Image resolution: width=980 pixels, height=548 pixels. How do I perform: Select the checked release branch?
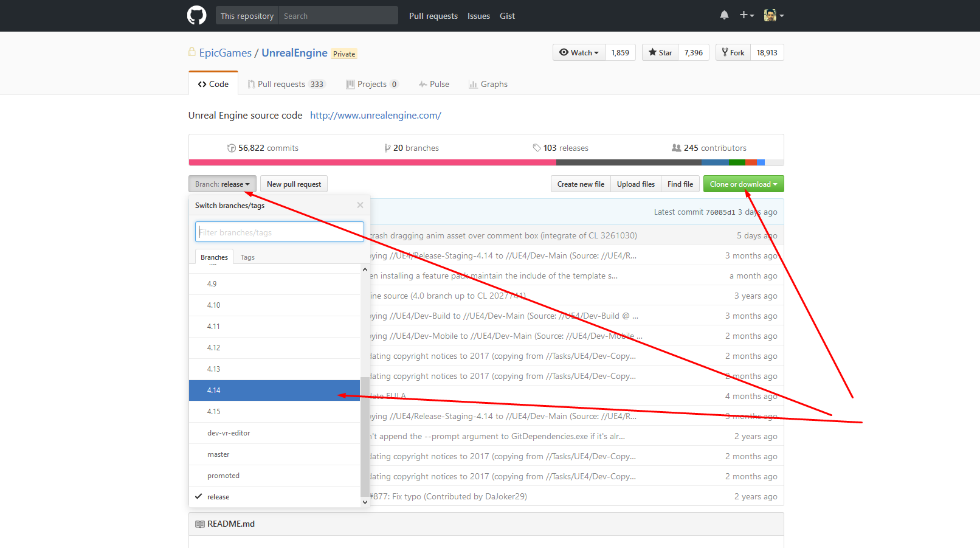(275, 497)
